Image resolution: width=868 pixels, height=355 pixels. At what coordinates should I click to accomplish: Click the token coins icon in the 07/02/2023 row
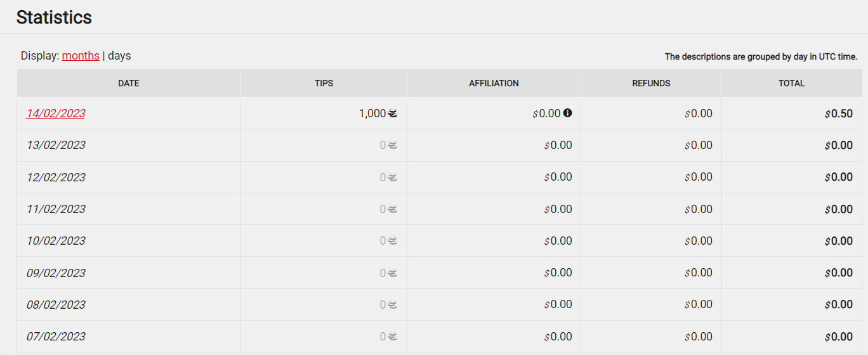393,337
